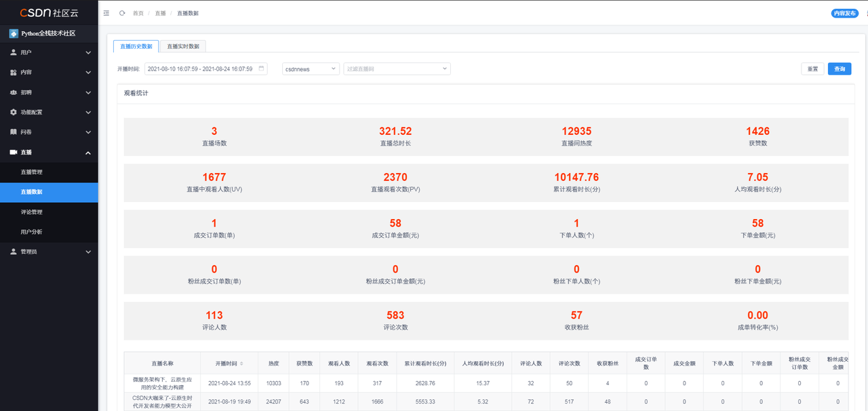Select the 直播历史数据 tab

[136, 46]
